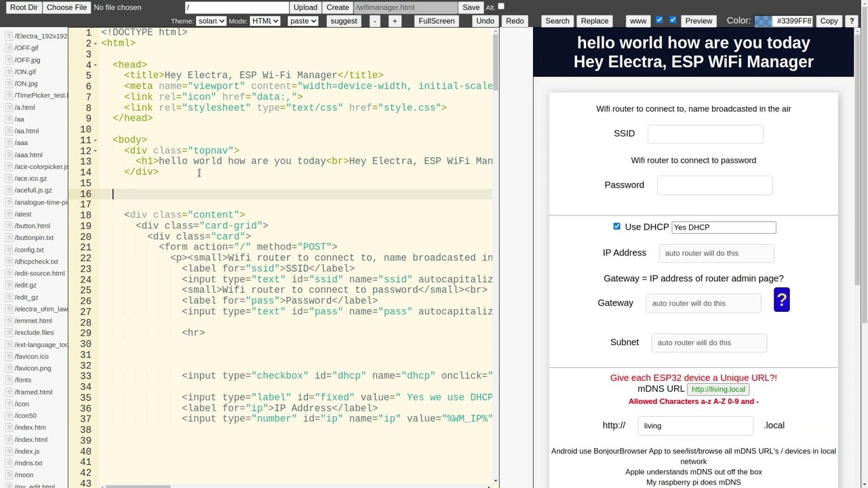Click the file icon beside /OFF.gif
The width and height of the screenshot is (868, 488).
tap(9, 48)
